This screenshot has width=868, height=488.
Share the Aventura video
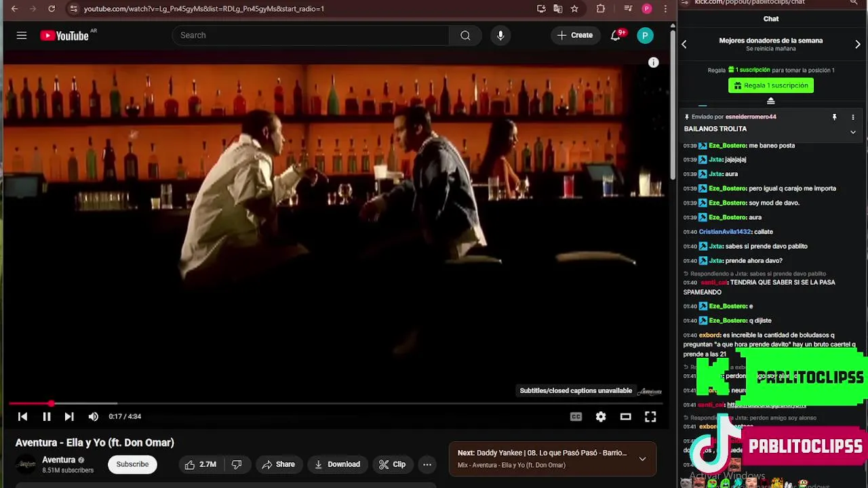278,464
